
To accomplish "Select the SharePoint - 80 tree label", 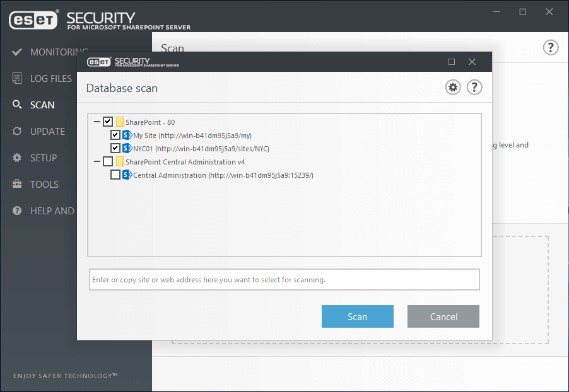I will (x=150, y=122).
